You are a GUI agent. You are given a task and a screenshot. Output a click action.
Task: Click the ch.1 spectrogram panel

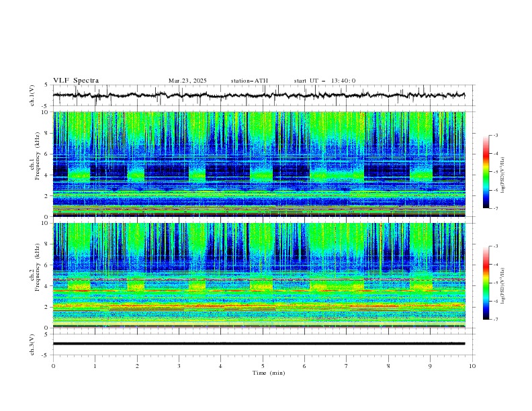[259, 164]
